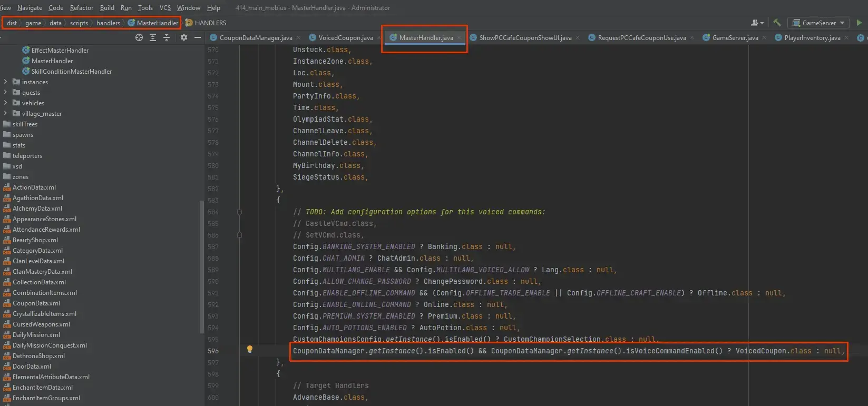The image size is (868, 406).
Task: Close the MasterHandler.java tab
Action: pyautogui.click(x=459, y=37)
